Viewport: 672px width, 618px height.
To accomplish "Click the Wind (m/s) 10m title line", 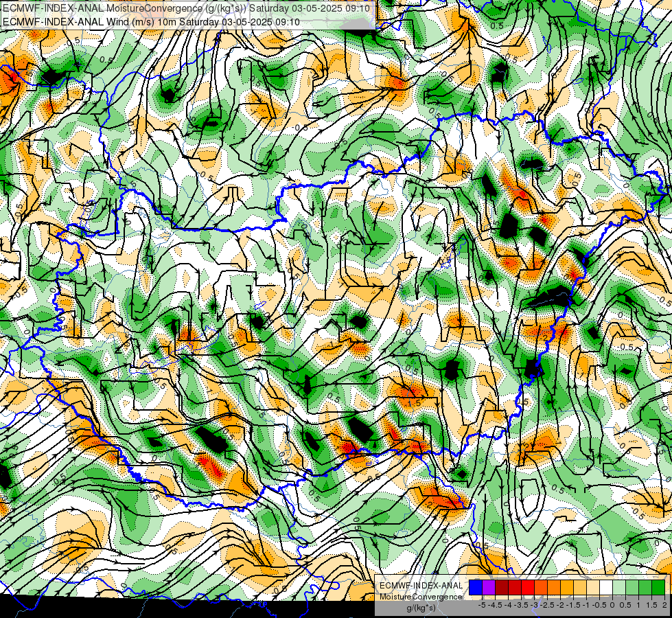I will coord(151,21).
